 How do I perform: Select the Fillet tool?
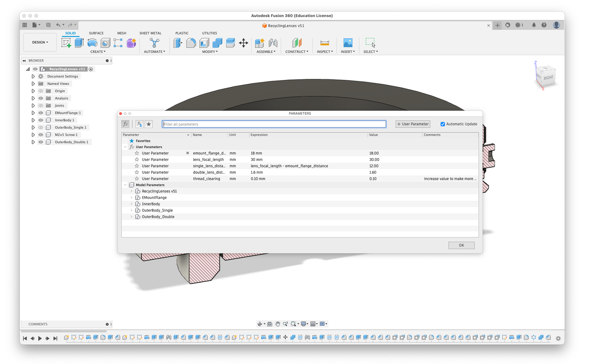click(191, 43)
